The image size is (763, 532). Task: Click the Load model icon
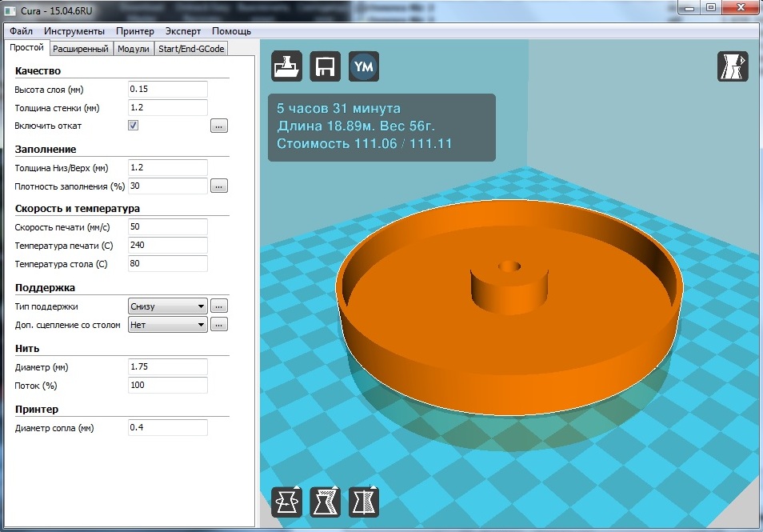coord(287,66)
